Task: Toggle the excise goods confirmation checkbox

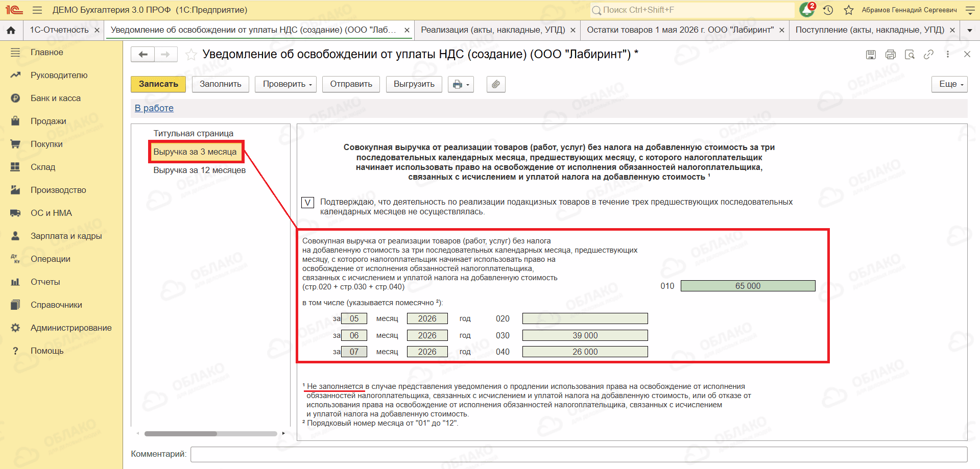Action: (x=307, y=203)
